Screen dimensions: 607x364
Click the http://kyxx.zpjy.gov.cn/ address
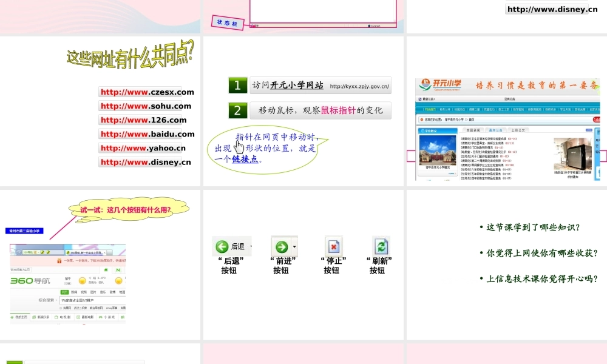click(359, 86)
